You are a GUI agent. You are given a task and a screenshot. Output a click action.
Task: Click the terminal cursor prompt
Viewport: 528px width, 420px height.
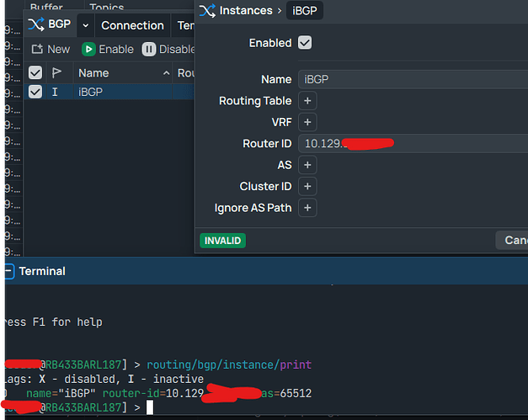[150, 407]
